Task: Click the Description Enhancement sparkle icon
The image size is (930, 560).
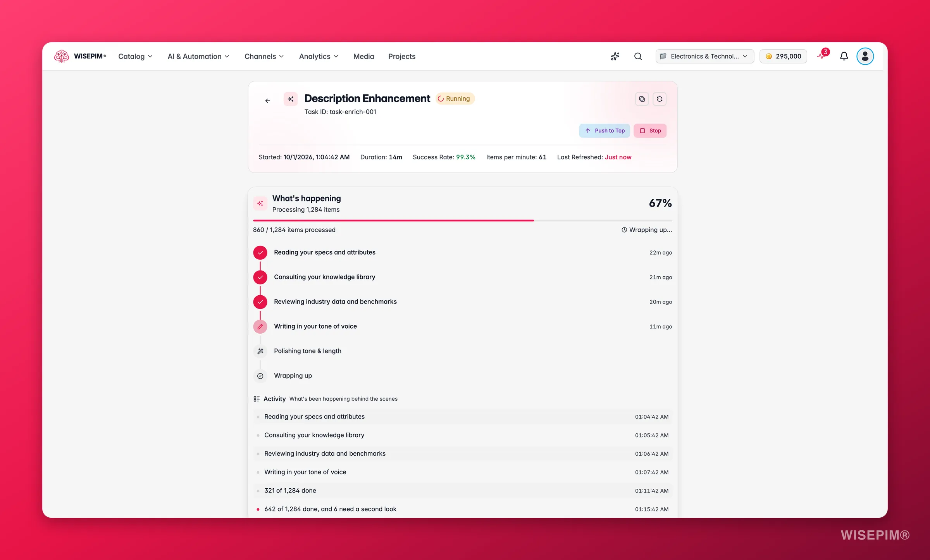Action: coord(290,99)
